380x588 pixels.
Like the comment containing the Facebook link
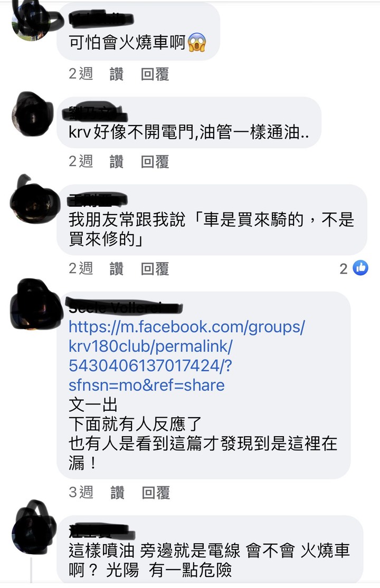click(117, 493)
